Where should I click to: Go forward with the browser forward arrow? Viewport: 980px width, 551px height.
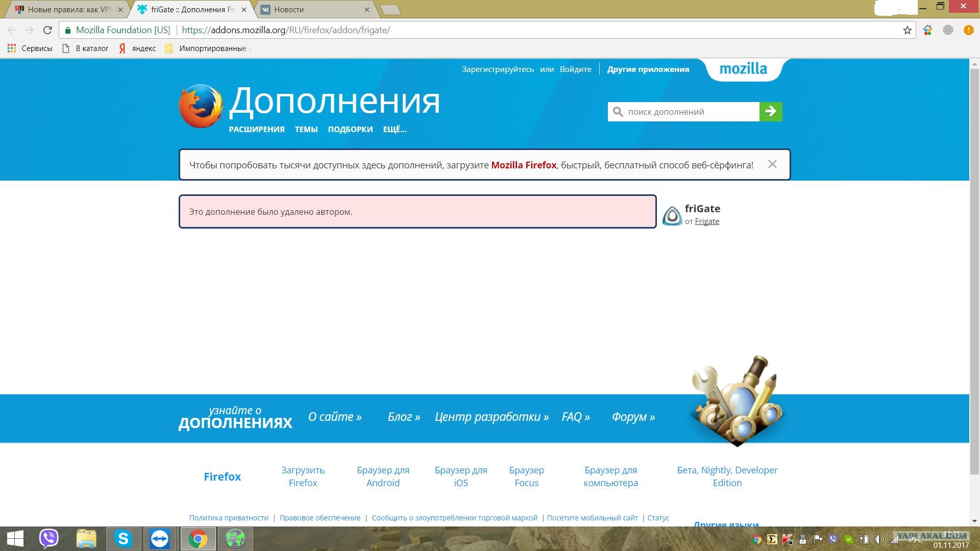pos(30,30)
